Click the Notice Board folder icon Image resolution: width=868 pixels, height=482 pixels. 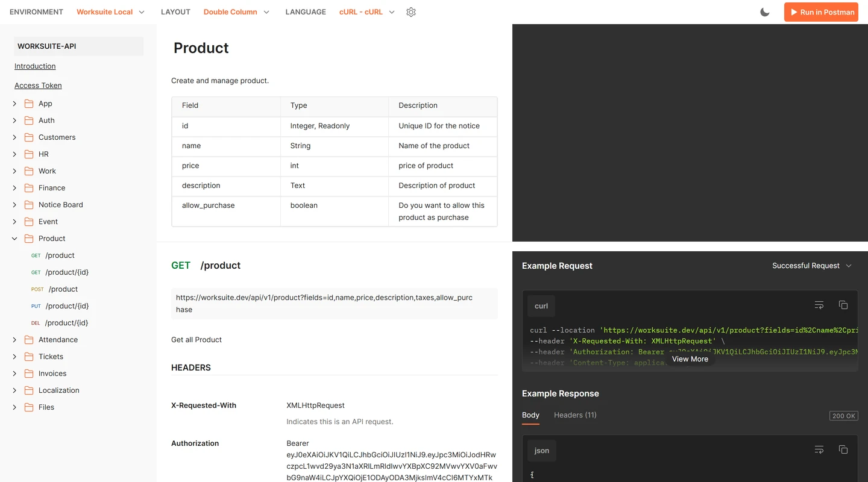(29, 205)
